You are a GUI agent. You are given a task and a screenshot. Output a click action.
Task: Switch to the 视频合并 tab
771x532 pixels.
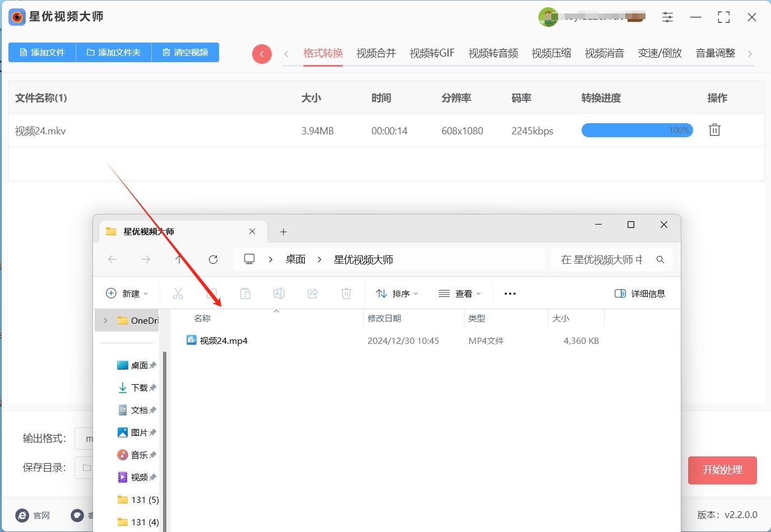376,53
